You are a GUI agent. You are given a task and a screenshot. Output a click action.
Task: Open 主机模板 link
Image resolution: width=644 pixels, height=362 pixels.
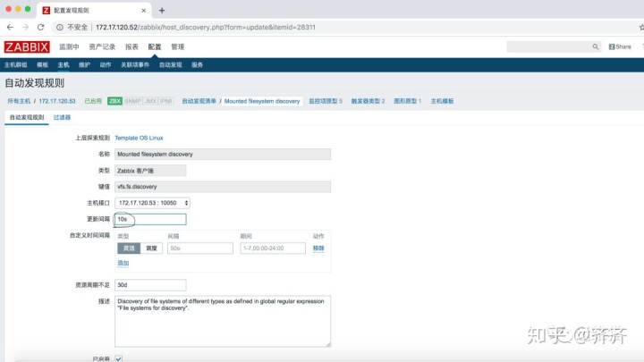tap(442, 101)
